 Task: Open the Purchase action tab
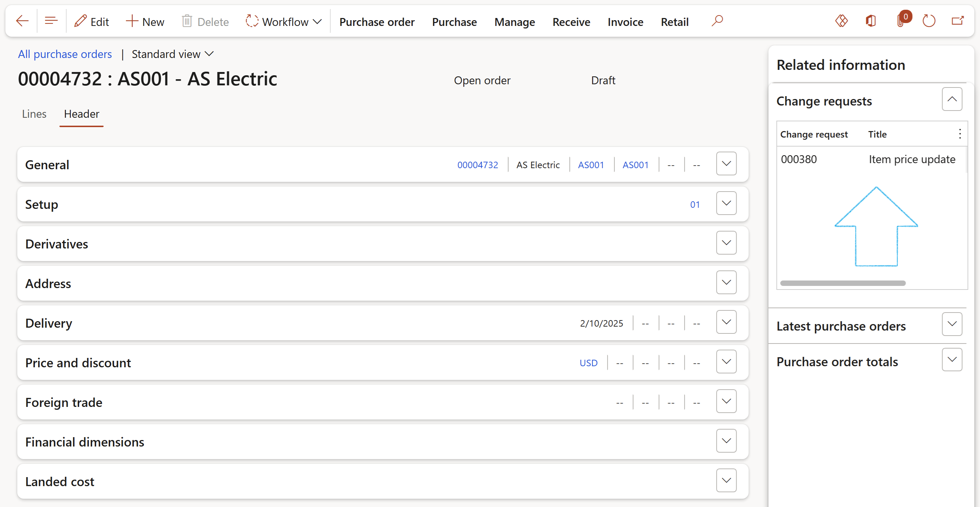pos(454,22)
